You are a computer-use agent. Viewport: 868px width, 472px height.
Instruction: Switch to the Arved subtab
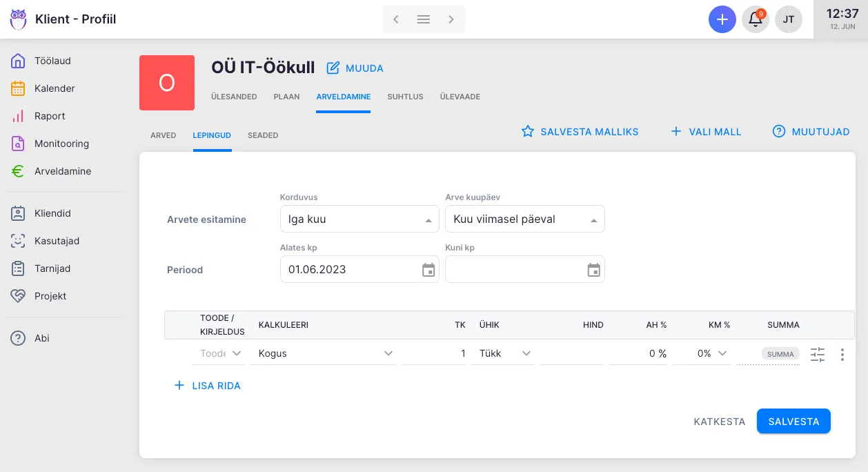coord(164,135)
